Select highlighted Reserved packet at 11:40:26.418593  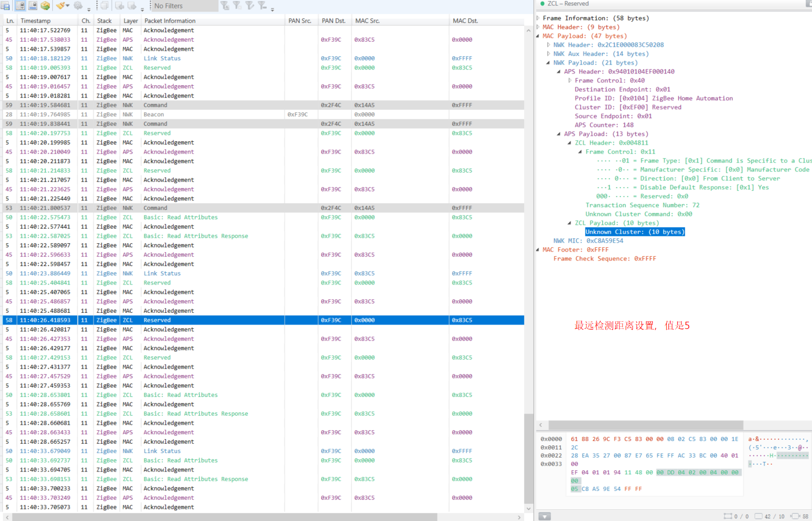click(263, 320)
